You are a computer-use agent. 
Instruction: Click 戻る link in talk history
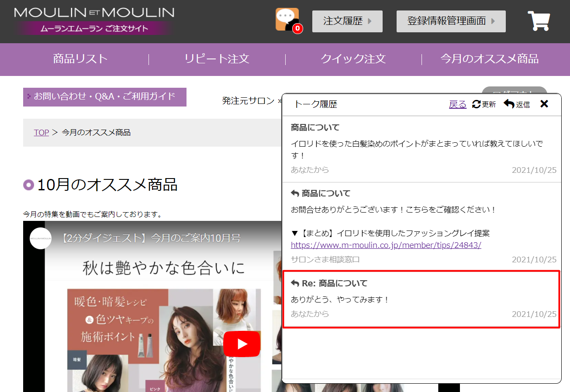pos(457,104)
